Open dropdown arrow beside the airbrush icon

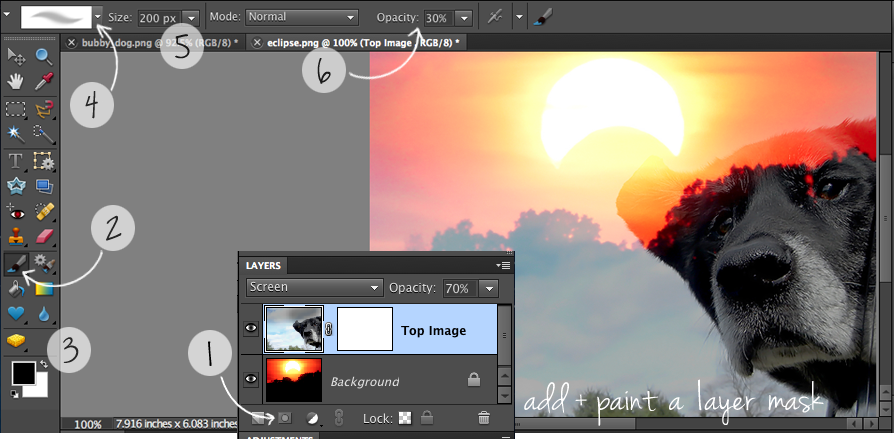pyautogui.click(x=519, y=18)
